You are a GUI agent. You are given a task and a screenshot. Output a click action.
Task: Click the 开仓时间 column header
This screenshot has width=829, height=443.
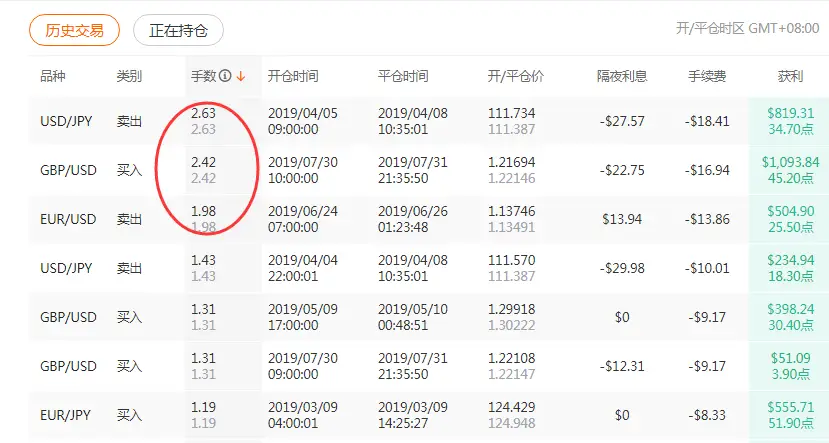pyautogui.click(x=293, y=76)
